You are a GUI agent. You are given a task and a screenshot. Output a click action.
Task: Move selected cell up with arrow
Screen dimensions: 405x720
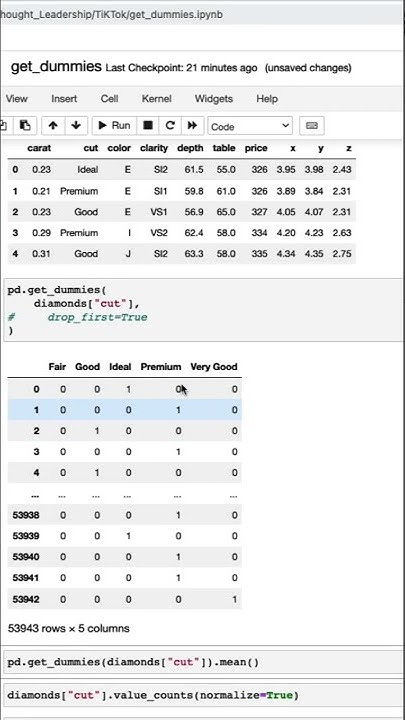click(x=53, y=125)
